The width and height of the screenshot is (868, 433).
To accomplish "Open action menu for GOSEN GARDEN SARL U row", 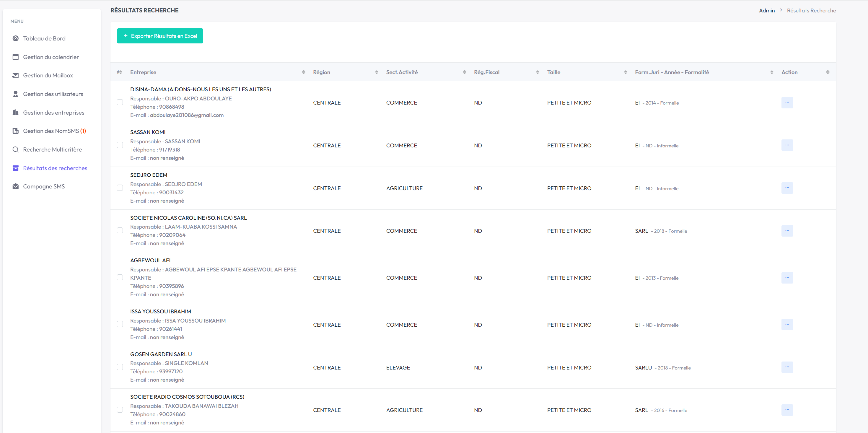I will coord(787,367).
